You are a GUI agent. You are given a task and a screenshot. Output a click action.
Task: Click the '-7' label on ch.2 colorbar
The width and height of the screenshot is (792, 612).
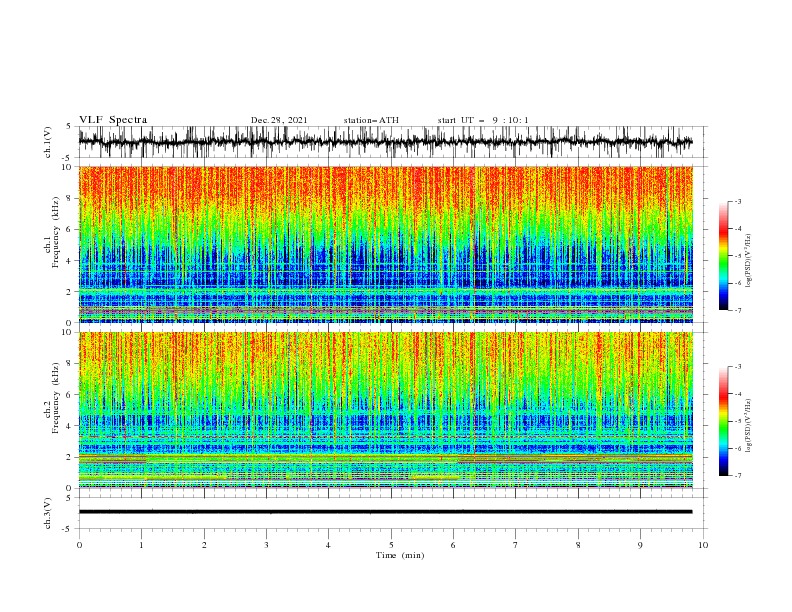click(738, 475)
